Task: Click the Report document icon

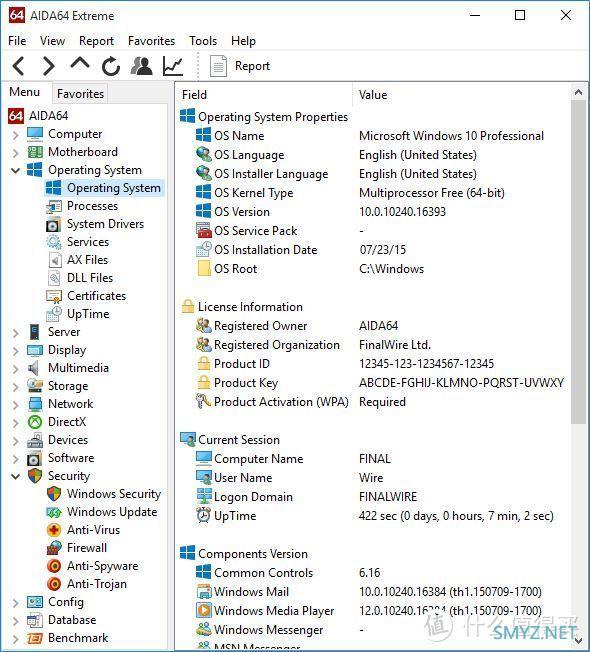Action: click(x=218, y=66)
